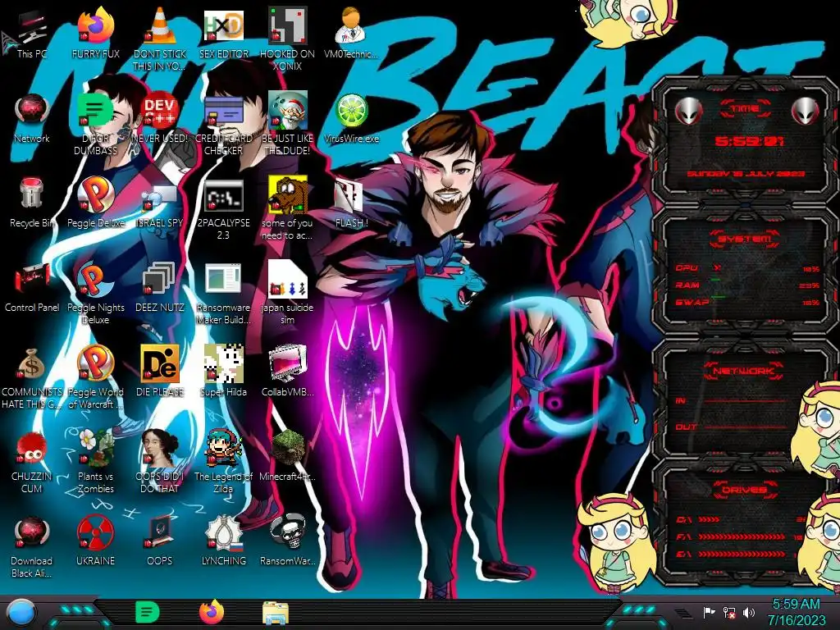Screen dimensions: 840x630
Task: Open the japan suicide sim file
Action: tap(287, 294)
